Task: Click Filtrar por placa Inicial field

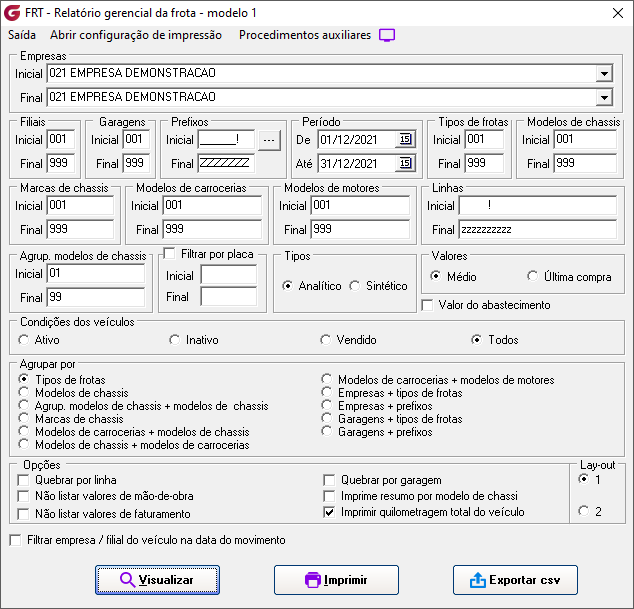Action: coord(229,275)
